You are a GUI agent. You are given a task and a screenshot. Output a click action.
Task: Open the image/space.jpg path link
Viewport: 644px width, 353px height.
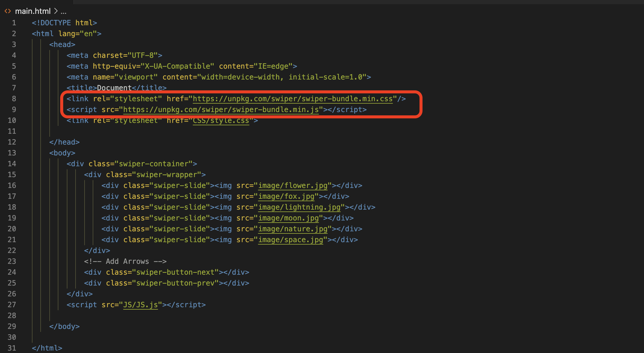[290, 240]
